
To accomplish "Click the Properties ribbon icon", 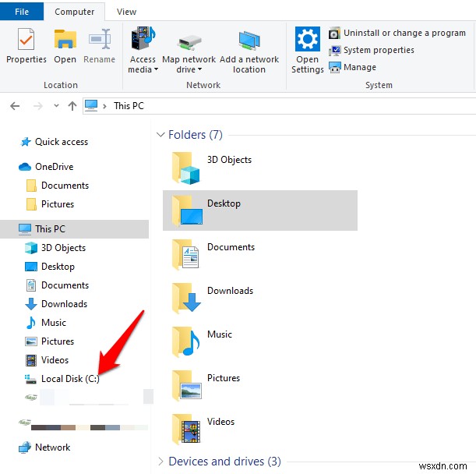I will (26, 39).
